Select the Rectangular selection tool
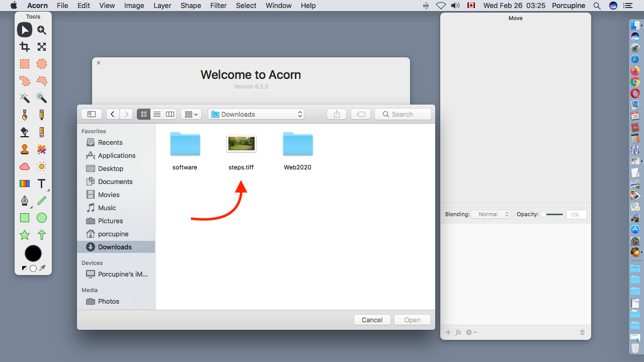Image resolution: width=644 pixels, height=362 pixels. (x=25, y=64)
